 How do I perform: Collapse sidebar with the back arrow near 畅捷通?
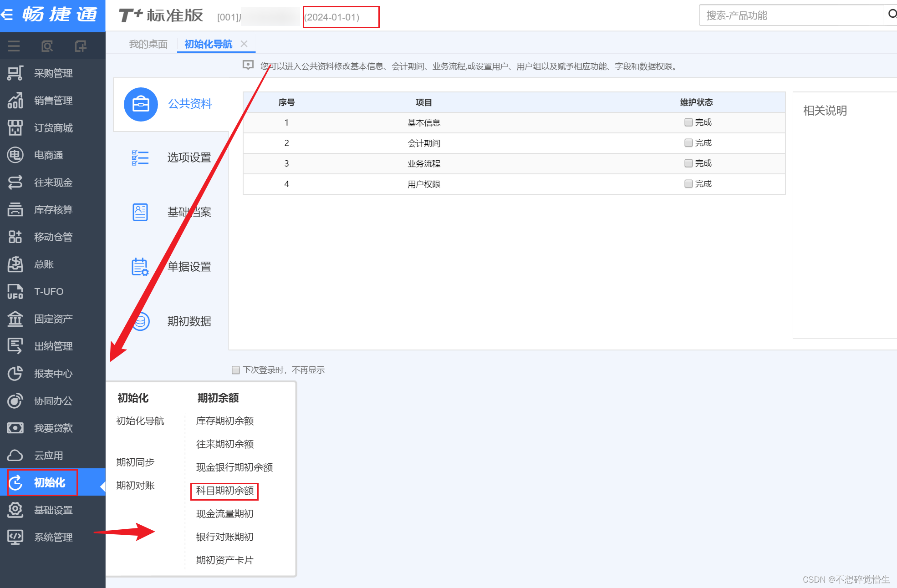(7, 15)
